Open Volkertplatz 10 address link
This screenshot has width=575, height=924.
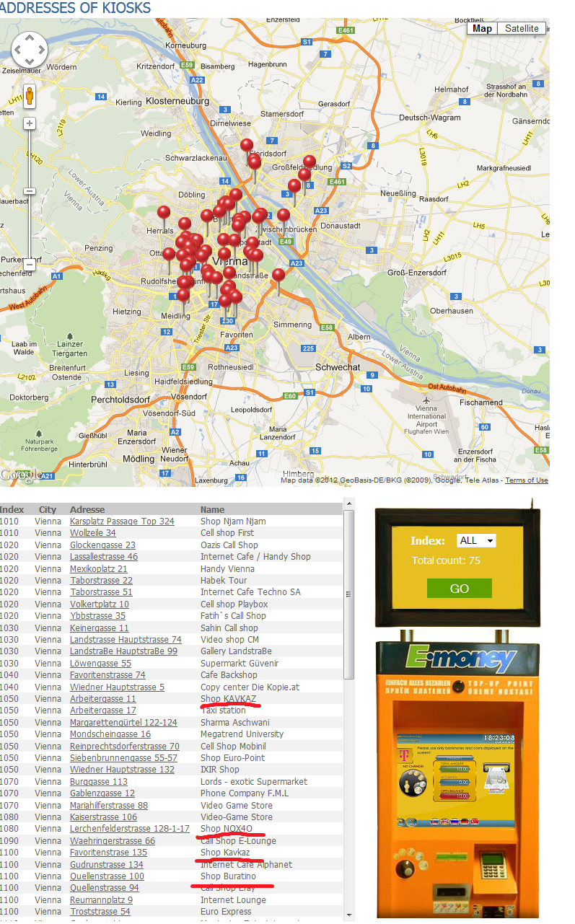[100, 604]
